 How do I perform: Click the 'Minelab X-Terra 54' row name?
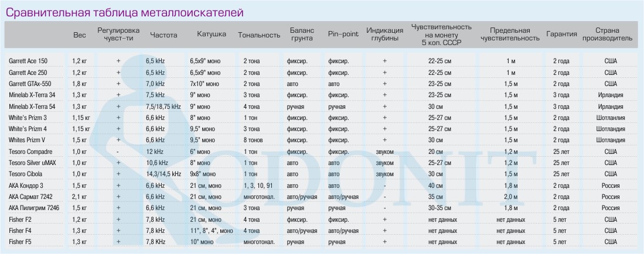32,107
